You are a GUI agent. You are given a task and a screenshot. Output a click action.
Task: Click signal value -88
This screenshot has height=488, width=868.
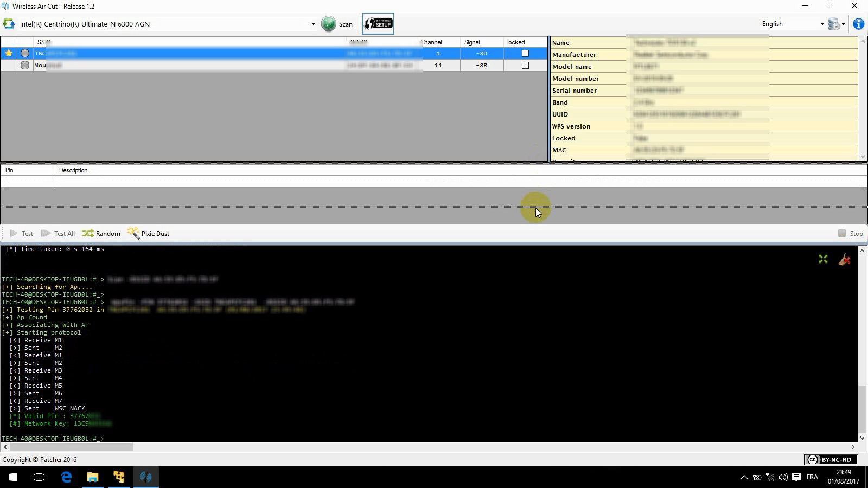pyautogui.click(x=482, y=65)
